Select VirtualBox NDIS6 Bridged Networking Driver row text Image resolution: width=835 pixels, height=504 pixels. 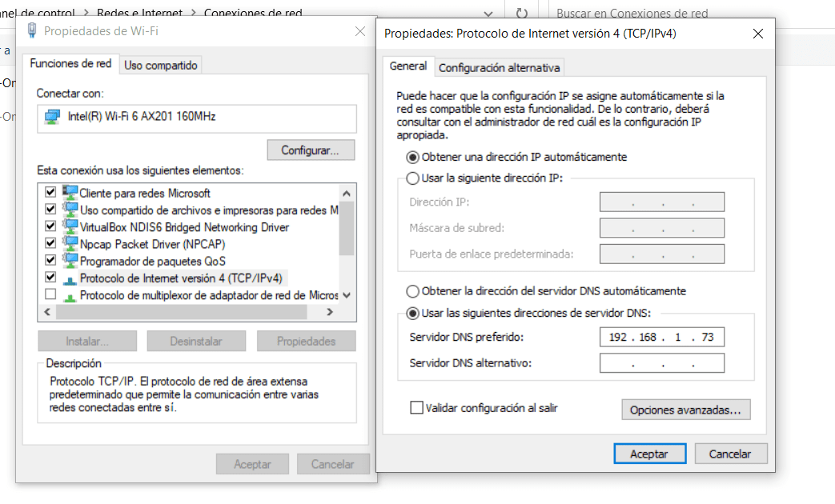[x=184, y=227]
